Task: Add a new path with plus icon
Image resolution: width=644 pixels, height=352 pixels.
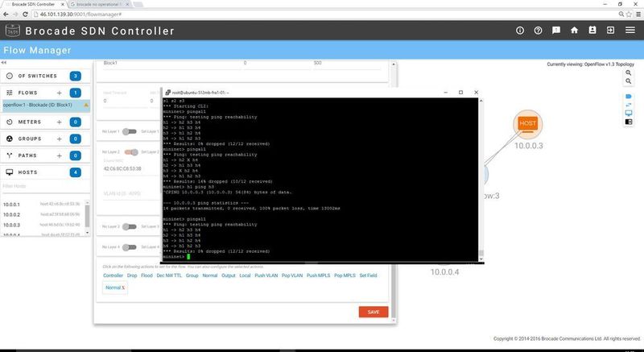Action: click(x=59, y=155)
